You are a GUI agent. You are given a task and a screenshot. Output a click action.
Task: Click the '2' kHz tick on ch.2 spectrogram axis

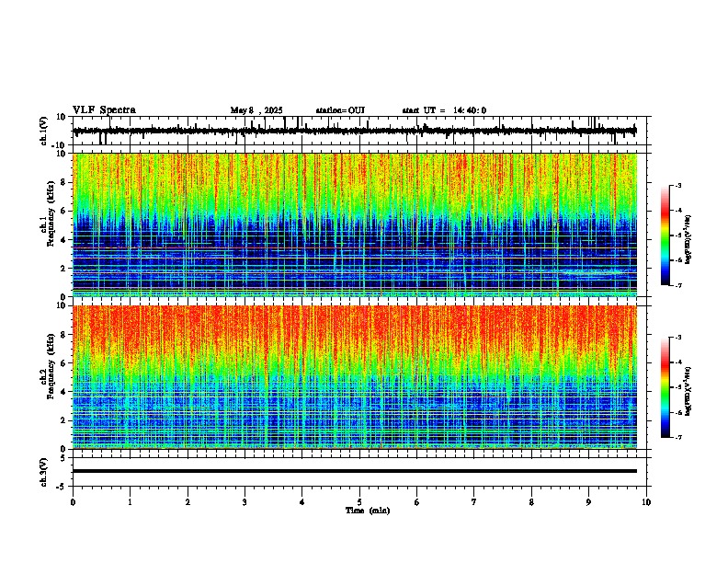pyautogui.click(x=63, y=420)
